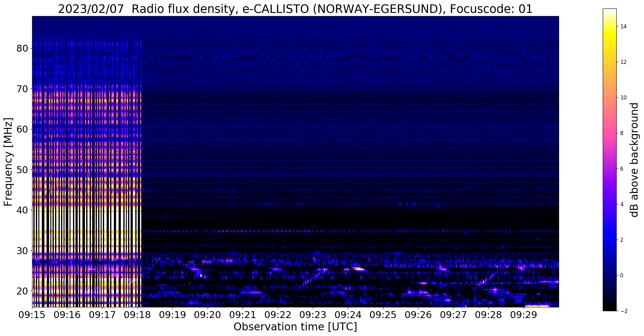Click the 30 MHz frequency tick label

coord(22,250)
